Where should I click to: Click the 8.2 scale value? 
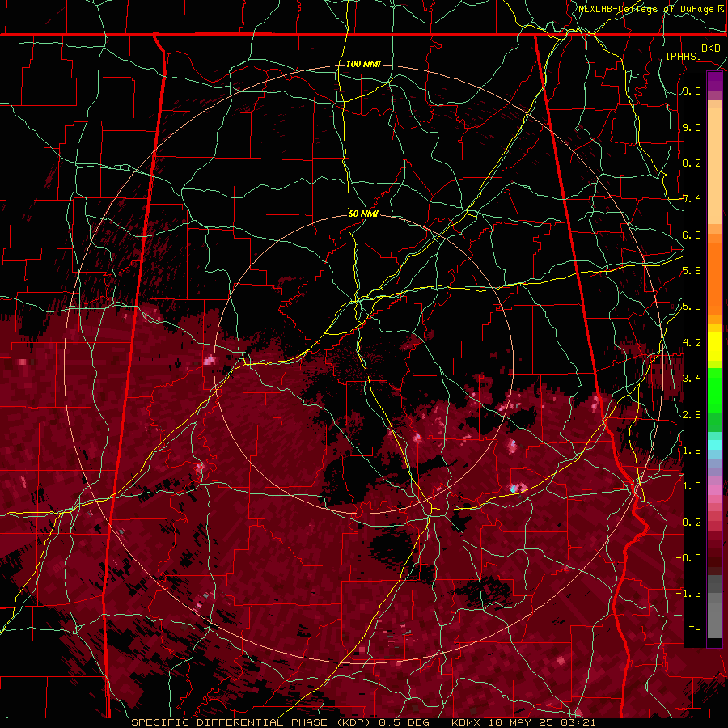point(692,163)
